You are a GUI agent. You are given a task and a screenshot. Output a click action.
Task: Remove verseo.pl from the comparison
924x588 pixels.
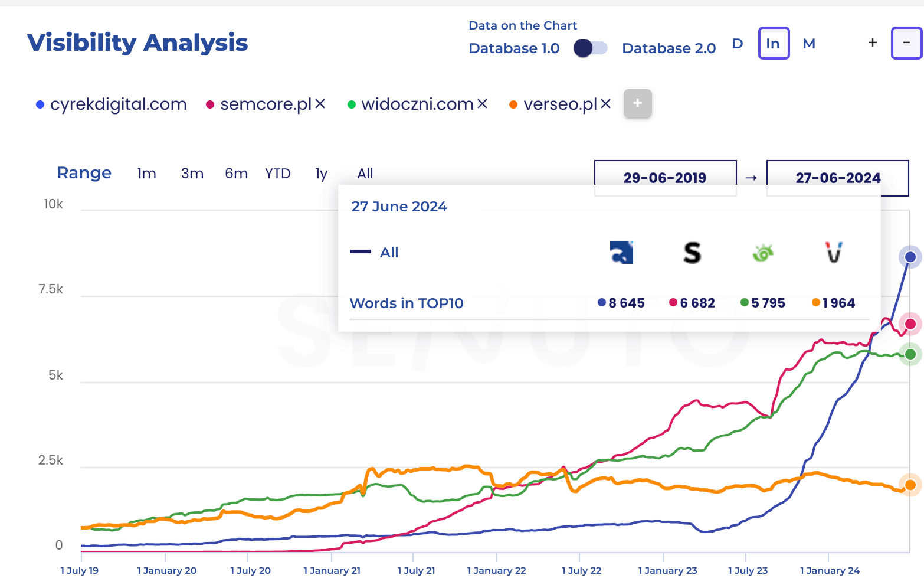pyautogui.click(x=605, y=104)
